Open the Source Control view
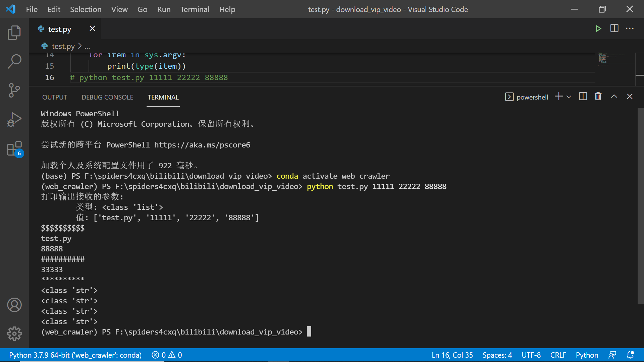Screen dimensions: 644x362 [x=14, y=90]
